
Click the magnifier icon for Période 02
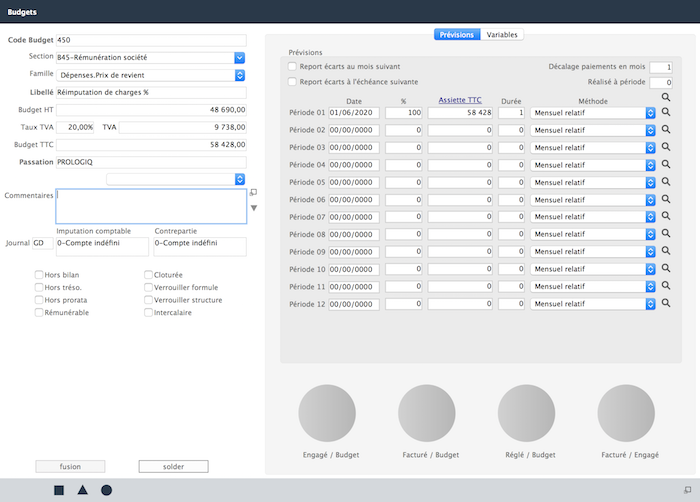click(x=666, y=130)
